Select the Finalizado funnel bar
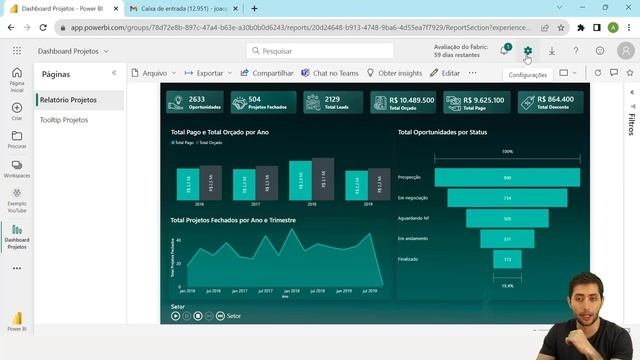 pyautogui.click(x=507, y=259)
